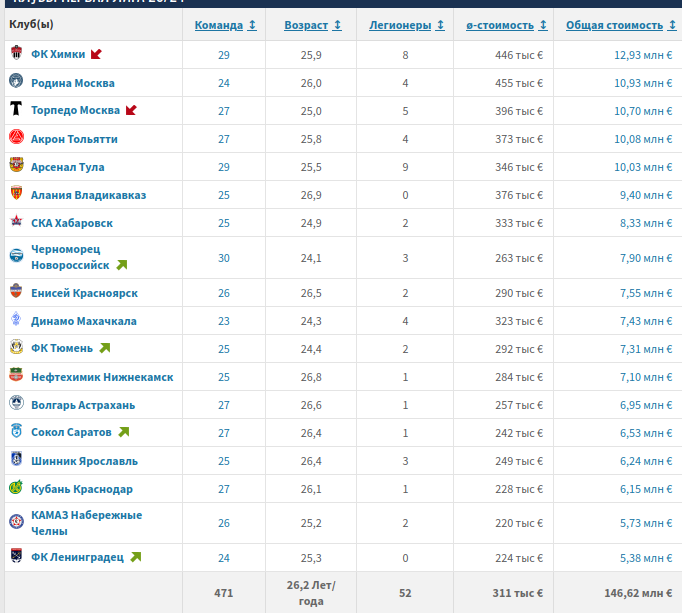
Task: Sort table by Команда column
Action: coord(225,25)
